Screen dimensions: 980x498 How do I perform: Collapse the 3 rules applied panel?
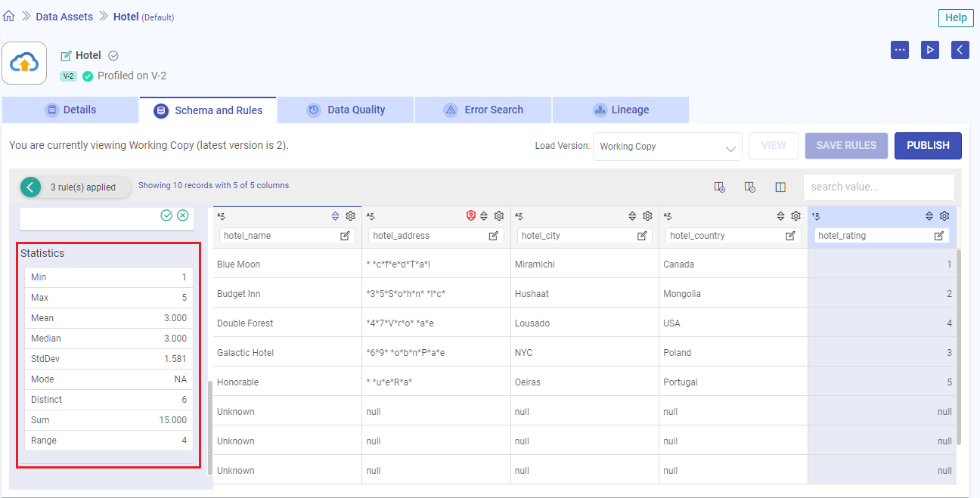point(30,185)
